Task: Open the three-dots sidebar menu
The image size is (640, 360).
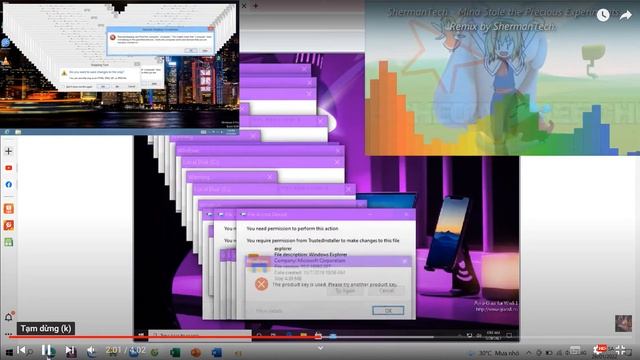Action: [x=9, y=334]
